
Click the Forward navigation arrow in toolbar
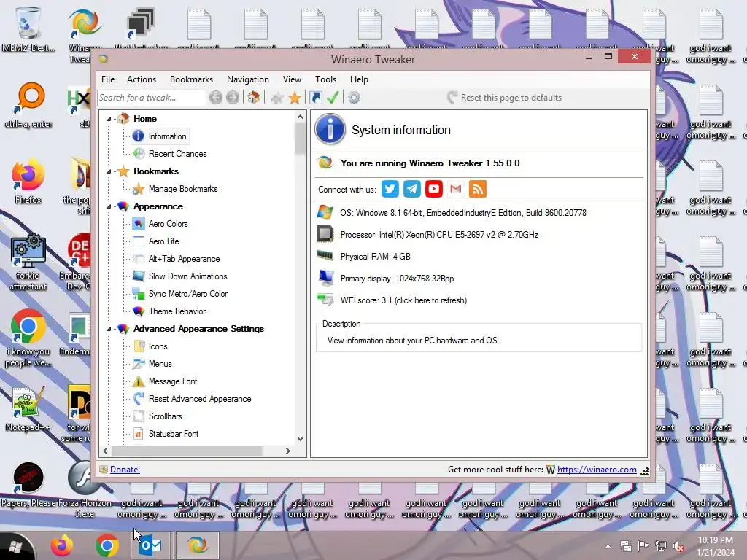(x=233, y=98)
